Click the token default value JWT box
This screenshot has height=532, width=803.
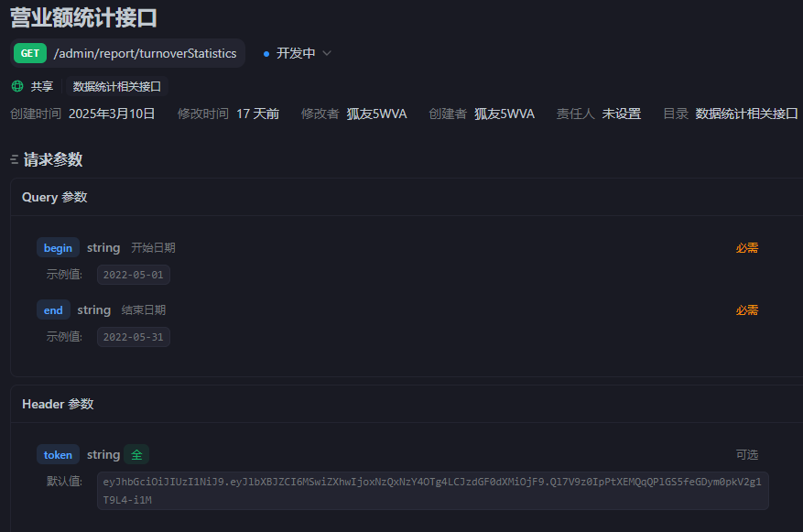click(433, 491)
